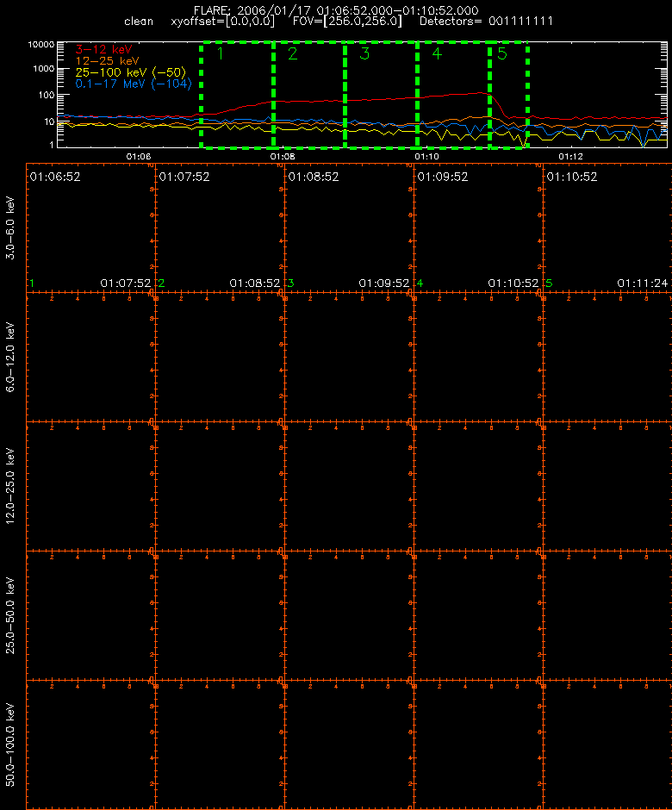Click the yellow '25-100 keV (-50)' legend entry
Viewport: 672px width, 810px height.
pyautogui.click(x=131, y=72)
